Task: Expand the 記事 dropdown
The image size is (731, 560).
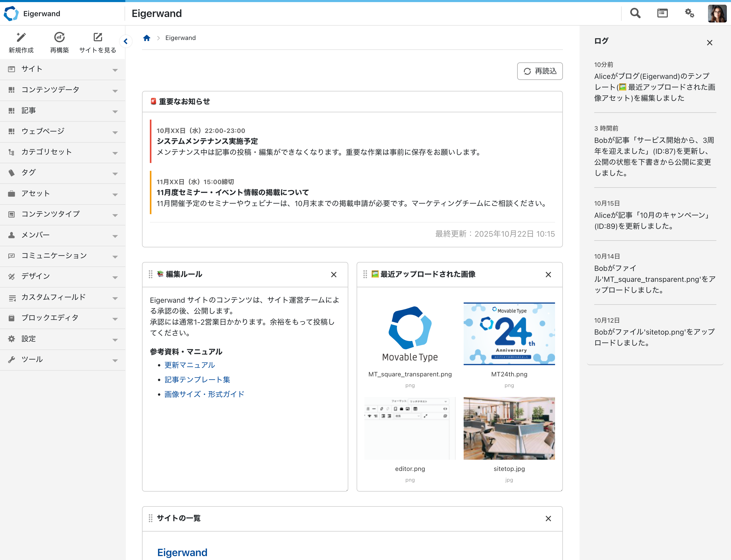Action: click(115, 111)
